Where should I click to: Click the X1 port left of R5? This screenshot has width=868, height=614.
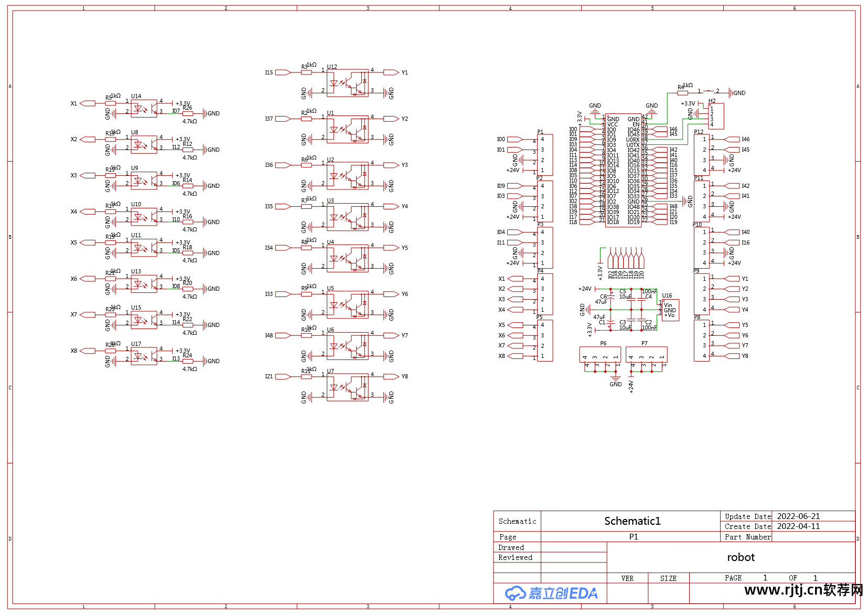(87, 103)
